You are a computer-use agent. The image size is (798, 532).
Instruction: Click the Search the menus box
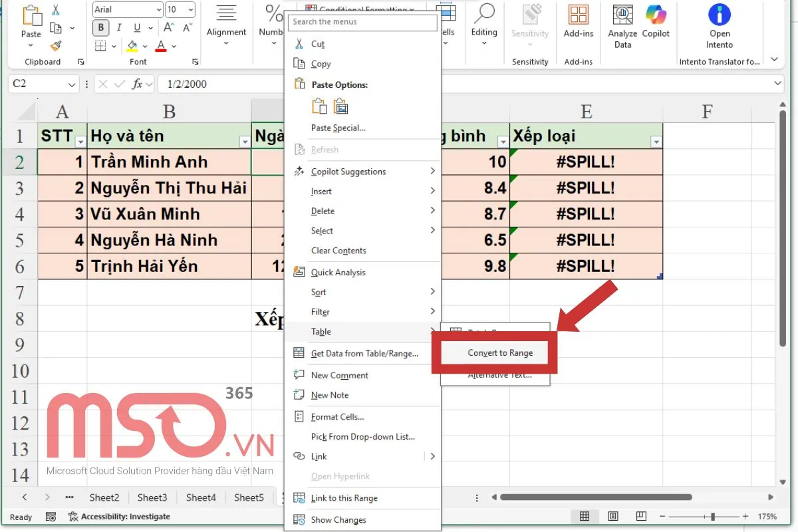(362, 22)
